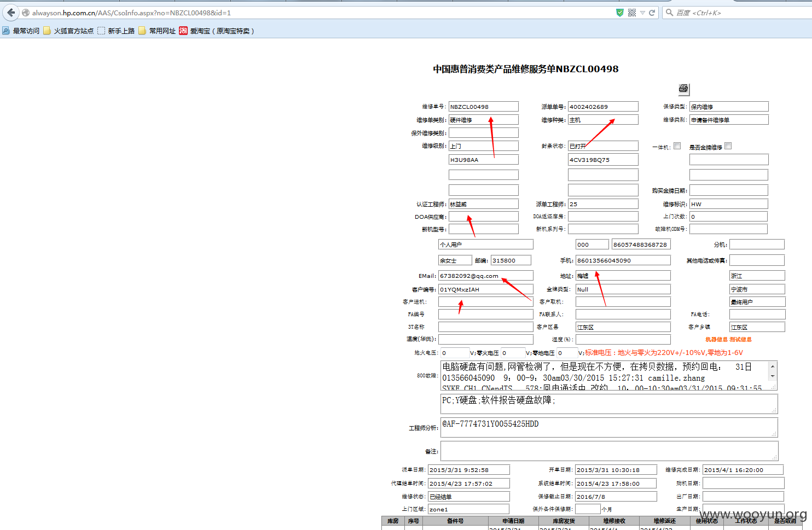Image resolution: width=812 pixels, height=530 pixels.
Task: Click the 代理结单时间 field 2015/4/23 17:57:02
Action: [469, 484]
